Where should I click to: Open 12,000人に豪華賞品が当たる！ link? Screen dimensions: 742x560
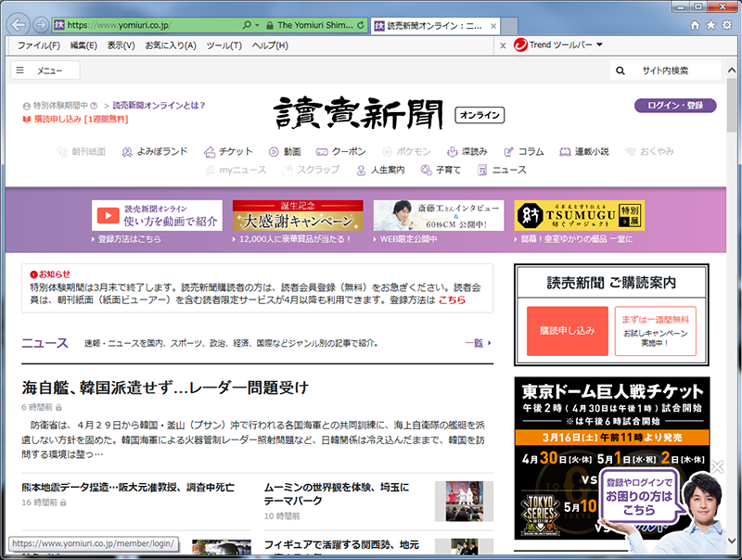294,239
